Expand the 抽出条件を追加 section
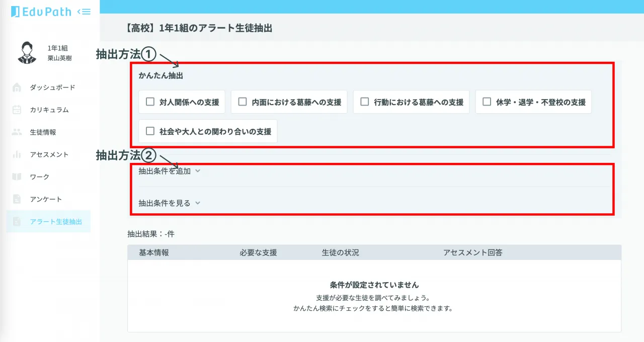Screen dimensions: 644x342 tap(170, 171)
